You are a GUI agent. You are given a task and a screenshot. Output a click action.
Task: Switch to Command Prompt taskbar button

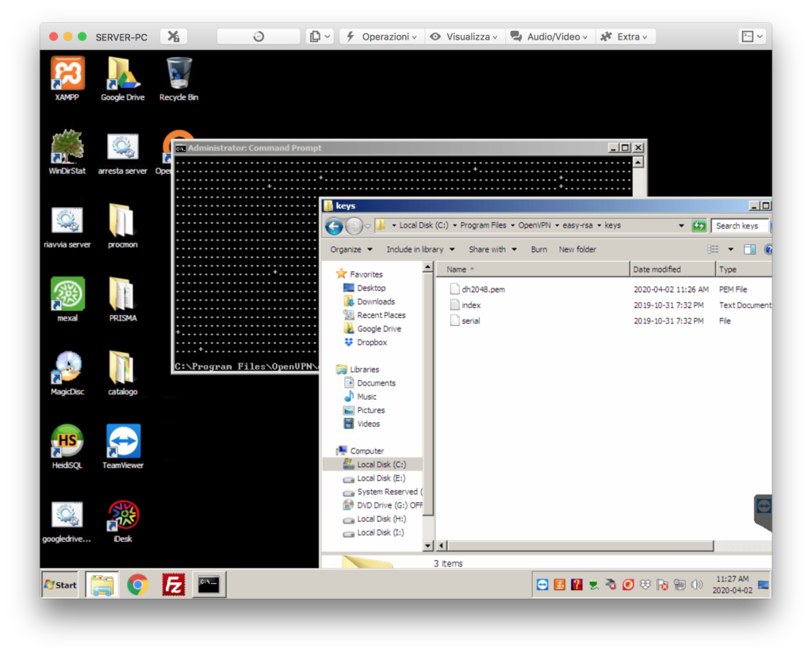tap(209, 585)
